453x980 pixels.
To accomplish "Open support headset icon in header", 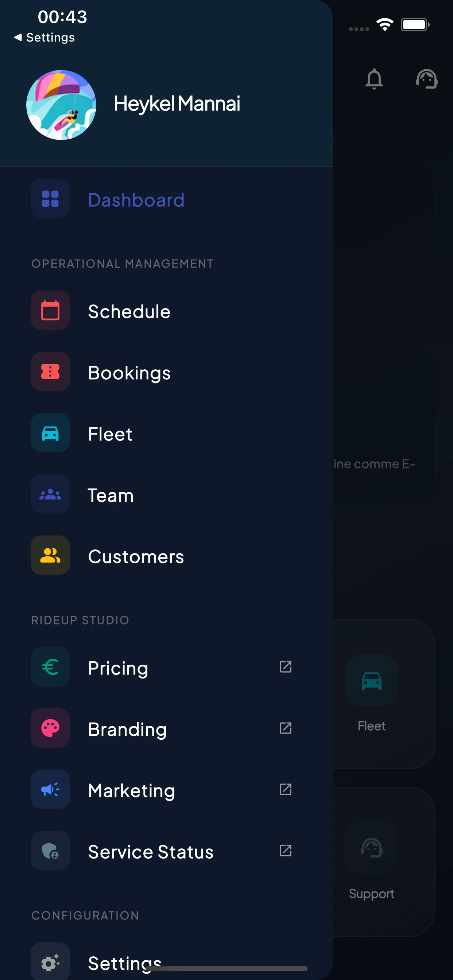I will coord(426,79).
